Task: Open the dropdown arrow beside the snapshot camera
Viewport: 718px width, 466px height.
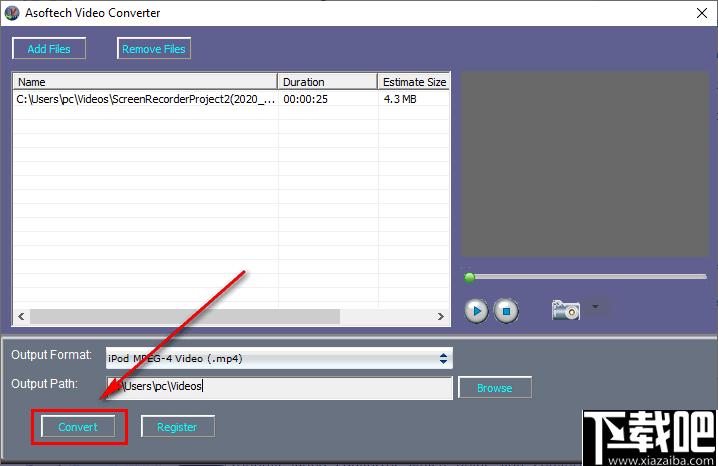Action: pos(594,307)
